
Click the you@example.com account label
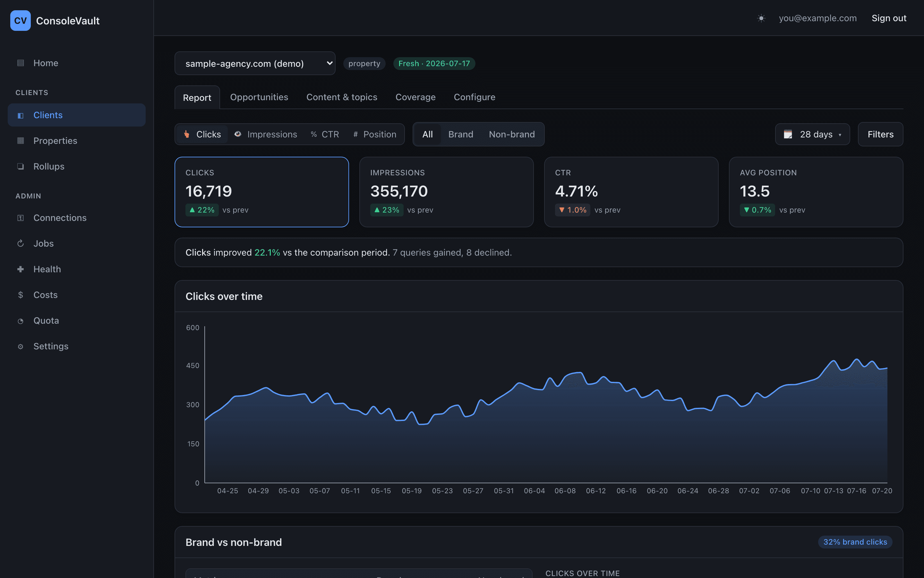817,18
